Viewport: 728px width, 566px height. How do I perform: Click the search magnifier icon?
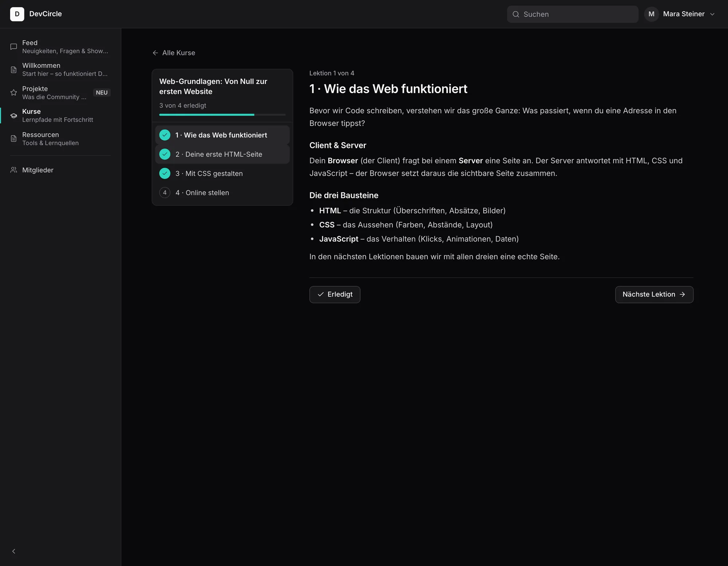(516, 14)
